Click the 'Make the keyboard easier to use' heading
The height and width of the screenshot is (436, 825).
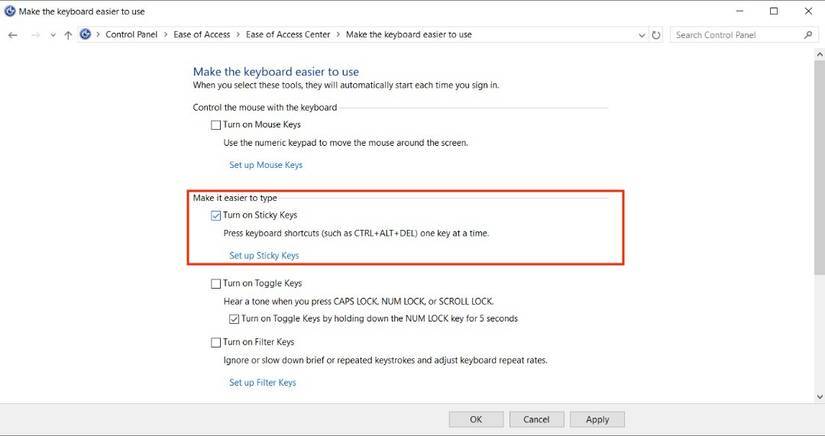pyautogui.click(x=276, y=72)
